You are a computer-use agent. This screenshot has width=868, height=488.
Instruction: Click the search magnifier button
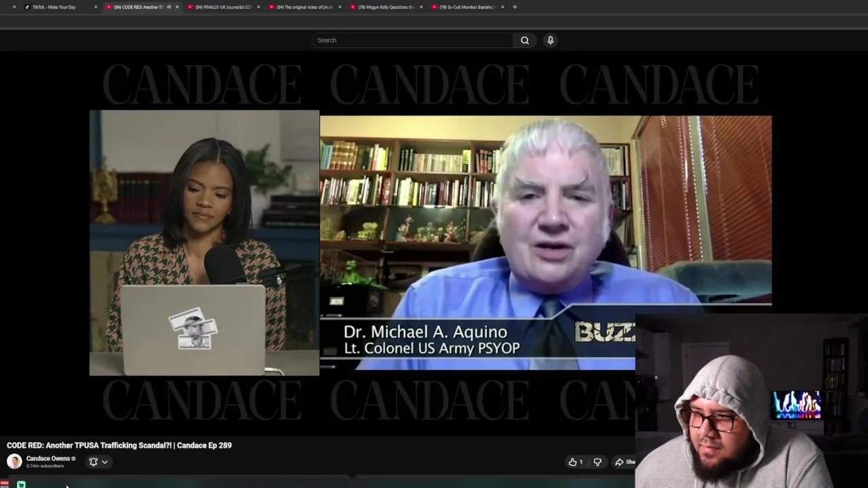(x=525, y=40)
